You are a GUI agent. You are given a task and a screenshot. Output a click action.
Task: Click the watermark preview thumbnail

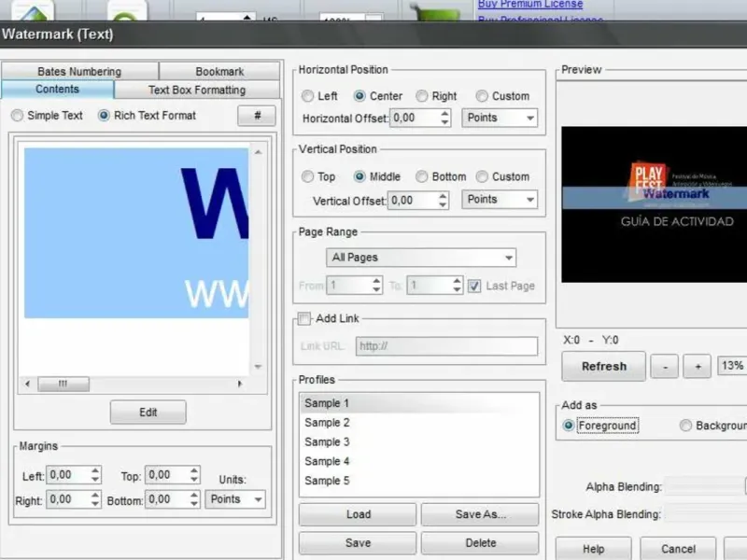(x=655, y=204)
